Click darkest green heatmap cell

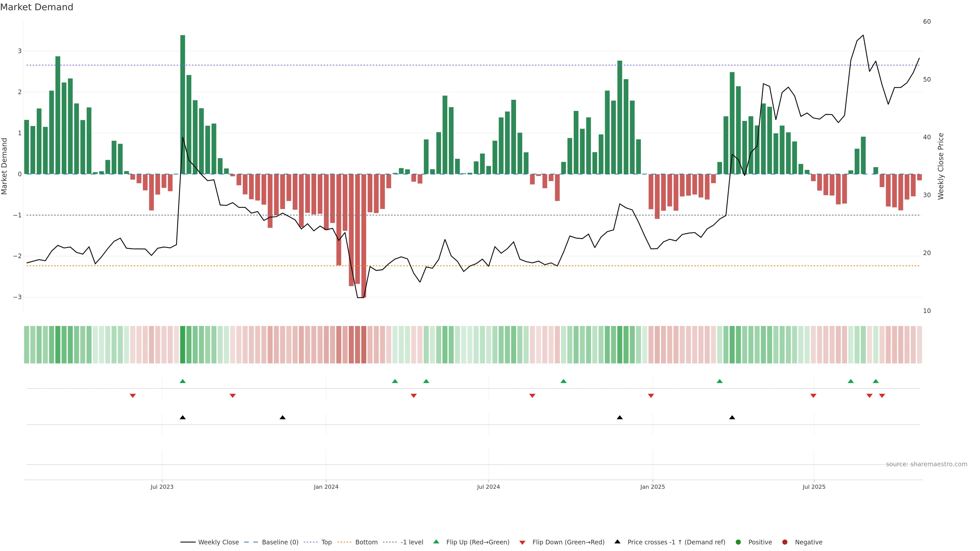tap(183, 345)
